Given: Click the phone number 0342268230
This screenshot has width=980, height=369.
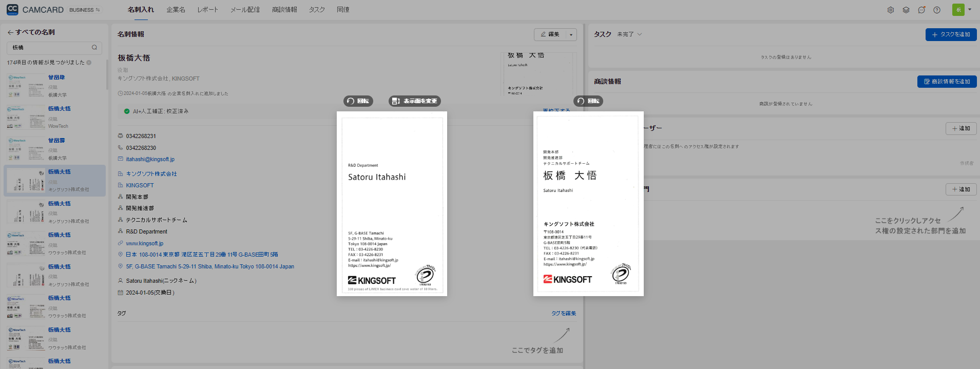Looking at the screenshot, I should point(141,148).
